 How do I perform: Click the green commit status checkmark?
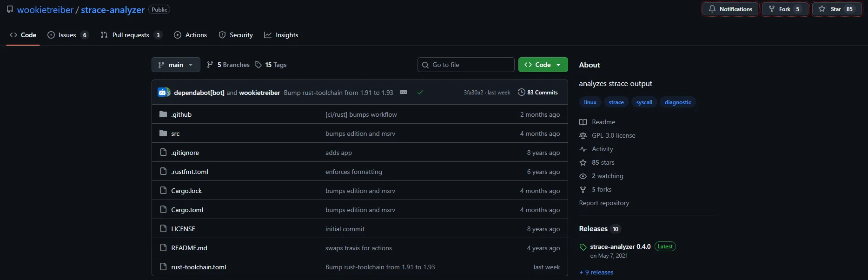point(420,92)
